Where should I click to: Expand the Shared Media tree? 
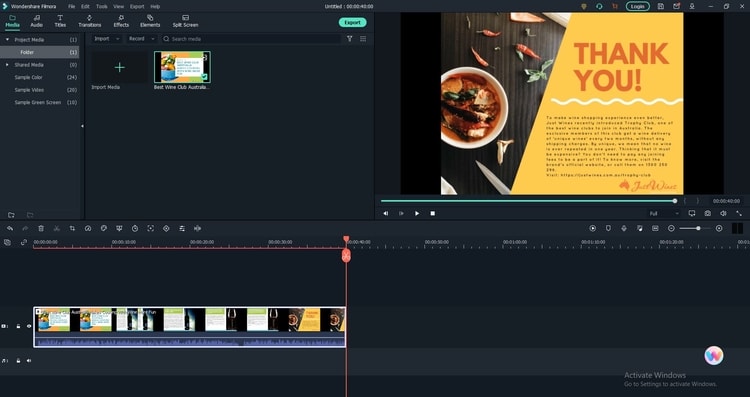pos(7,65)
